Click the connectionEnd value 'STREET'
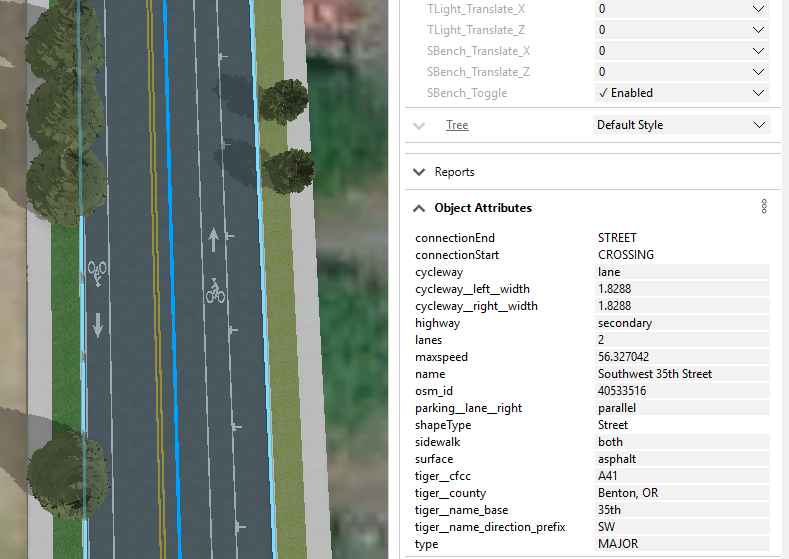Viewport: 789px width, 559px height. coord(617,238)
